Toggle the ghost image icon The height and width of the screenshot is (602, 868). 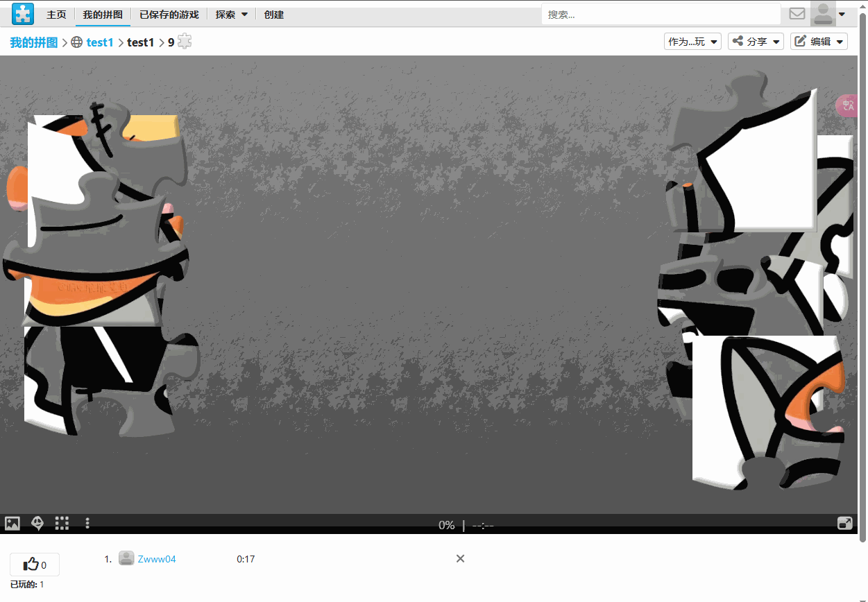coord(37,524)
